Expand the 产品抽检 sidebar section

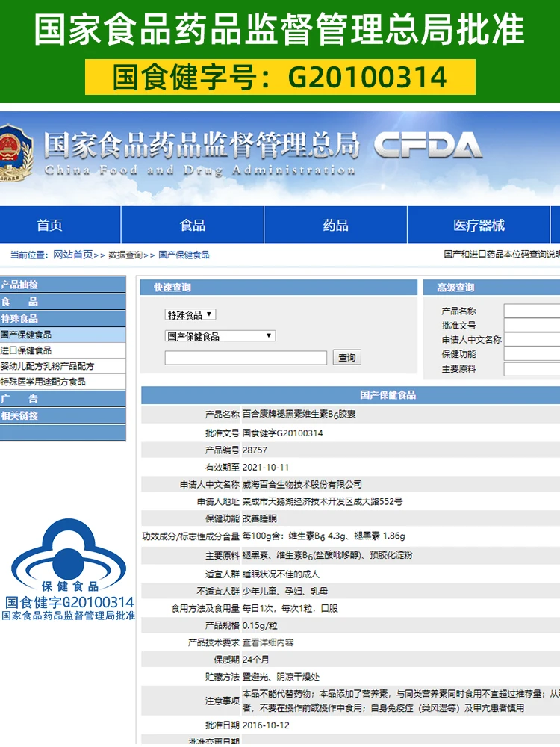63,285
